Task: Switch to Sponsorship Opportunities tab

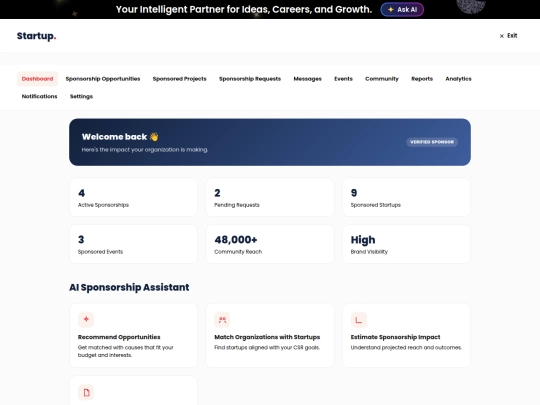Action: [x=103, y=79]
